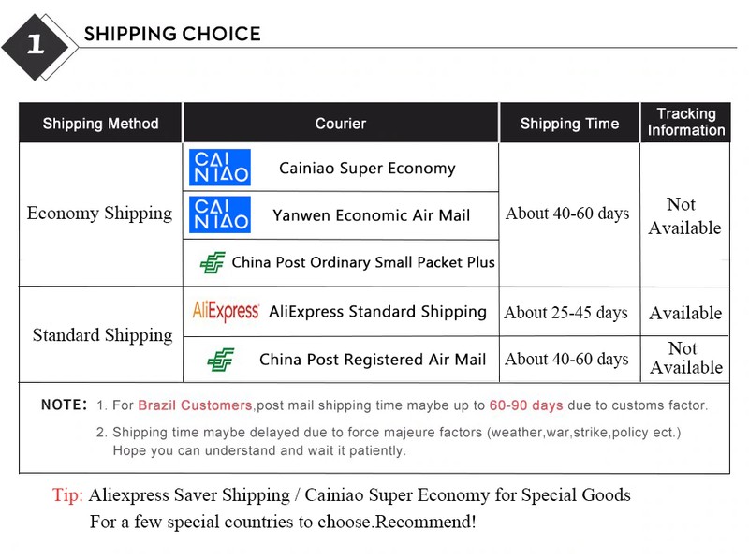This screenshot has height=560, width=749.
Task: Click the Tracking Information column header
Action: (x=685, y=123)
